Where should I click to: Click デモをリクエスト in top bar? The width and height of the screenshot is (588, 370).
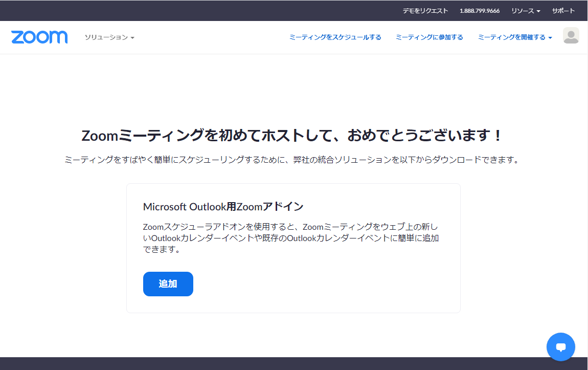click(x=425, y=11)
